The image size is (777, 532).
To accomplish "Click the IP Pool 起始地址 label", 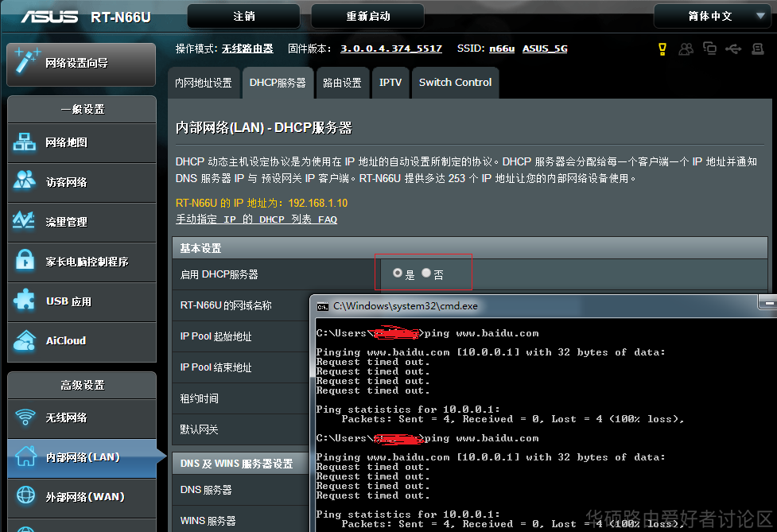I will (216, 336).
